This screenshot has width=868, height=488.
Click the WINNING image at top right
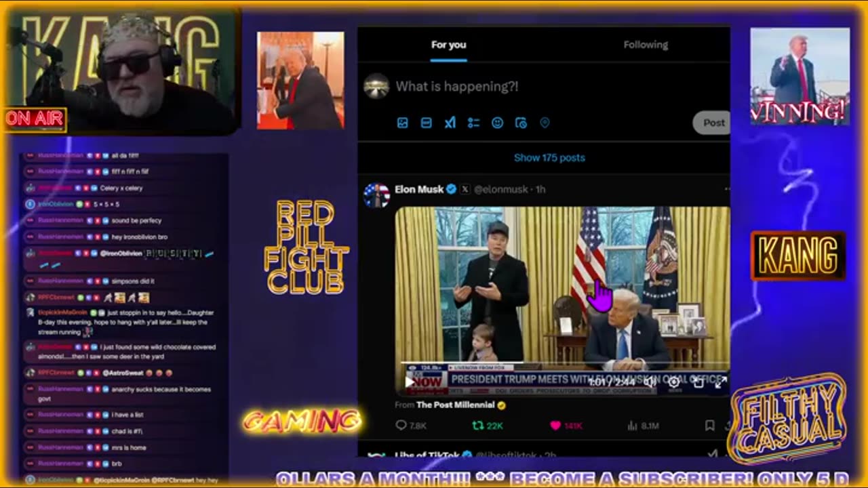[800, 76]
